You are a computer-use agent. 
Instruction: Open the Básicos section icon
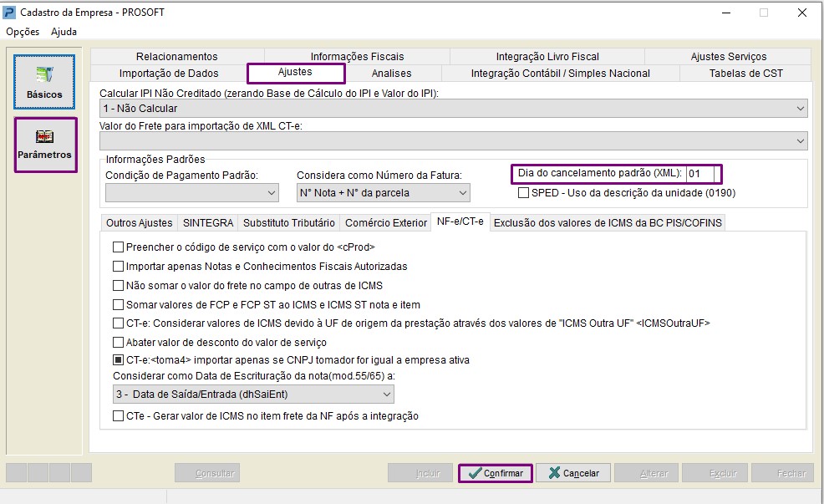click(x=44, y=82)
